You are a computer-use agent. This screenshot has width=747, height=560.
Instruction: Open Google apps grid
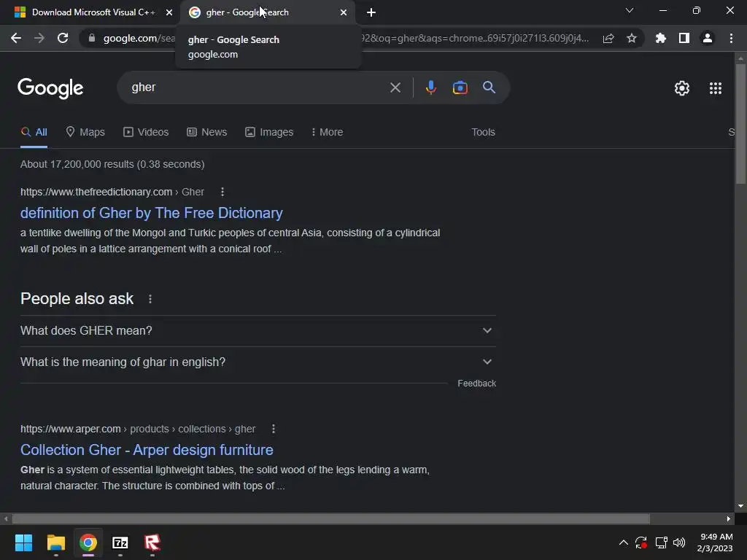(716, 88)
